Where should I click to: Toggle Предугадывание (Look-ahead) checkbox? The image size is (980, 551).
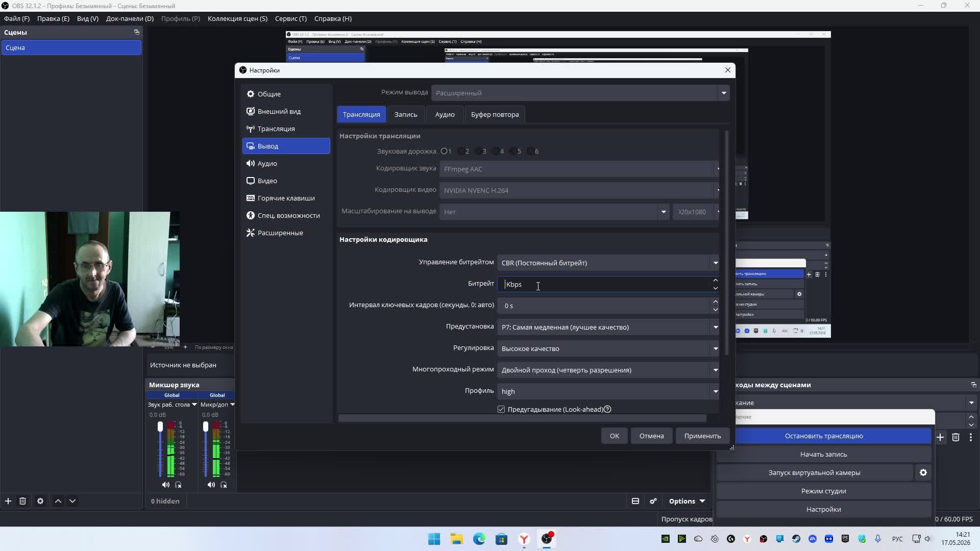coord(501,409)
